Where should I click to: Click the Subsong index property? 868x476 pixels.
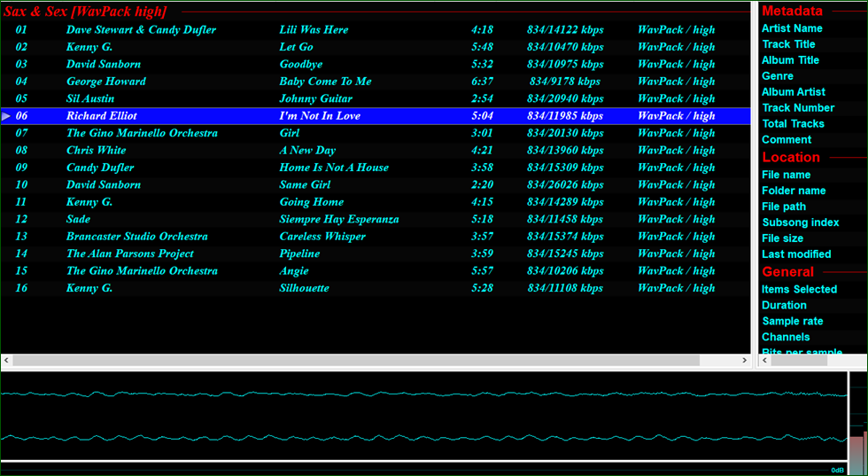(801, 222)
